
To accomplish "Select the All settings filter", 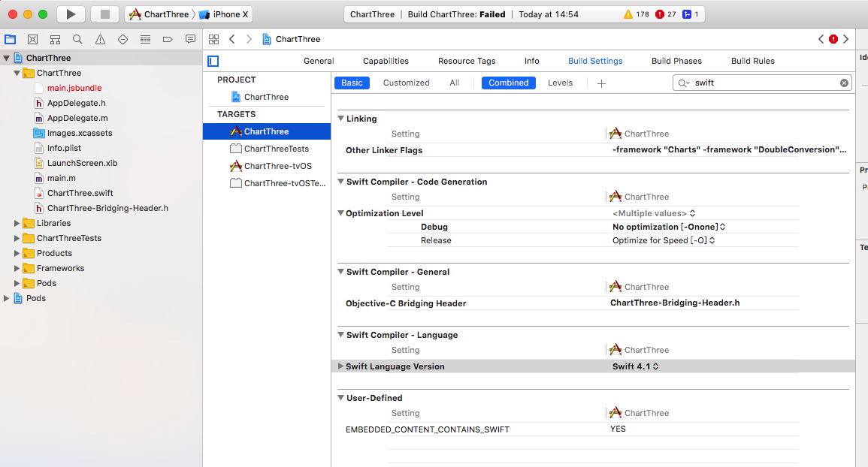I will [454, 83].
